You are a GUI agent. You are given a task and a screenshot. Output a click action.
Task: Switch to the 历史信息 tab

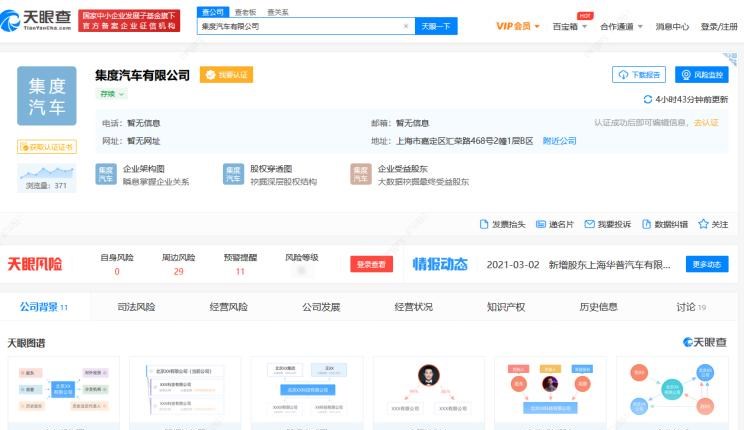(598, 307)
